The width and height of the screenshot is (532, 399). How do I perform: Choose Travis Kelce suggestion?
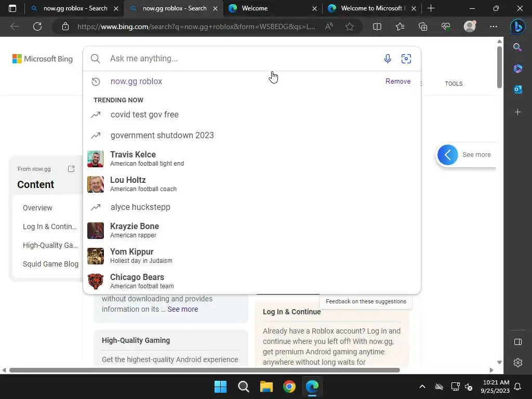click(252, 159)
